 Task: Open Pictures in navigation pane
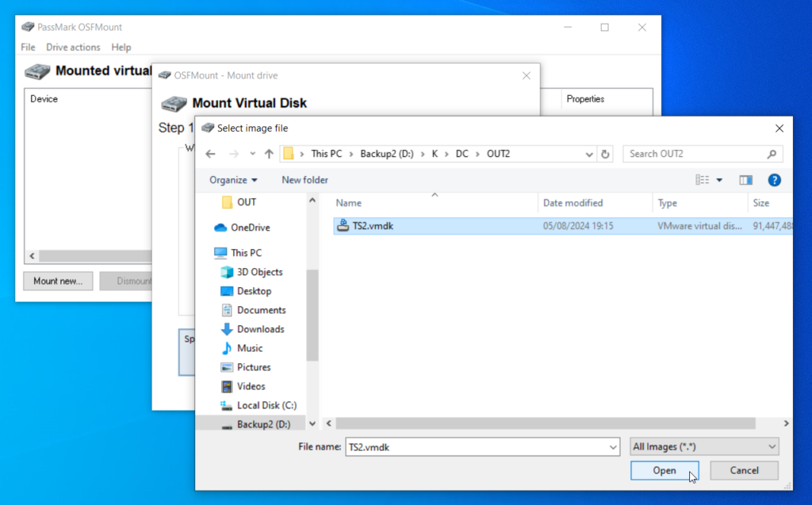click(x=254, y=367)
